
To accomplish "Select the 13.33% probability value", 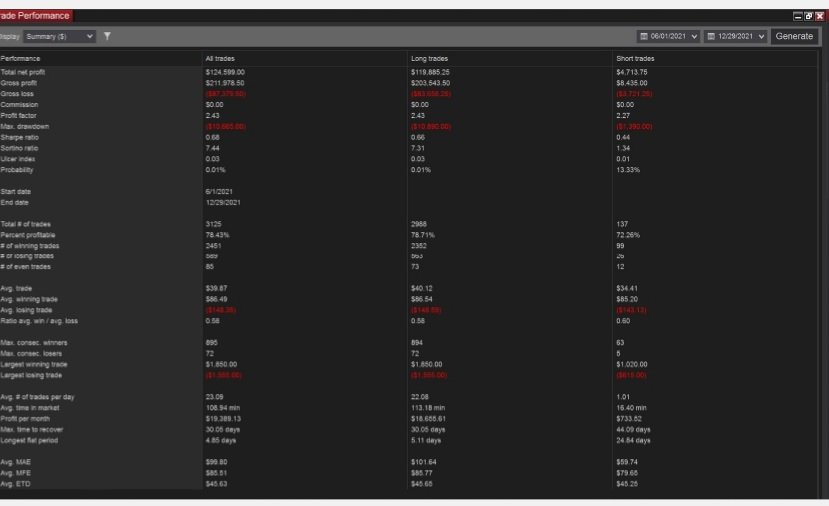I will [x=628, y=170].
